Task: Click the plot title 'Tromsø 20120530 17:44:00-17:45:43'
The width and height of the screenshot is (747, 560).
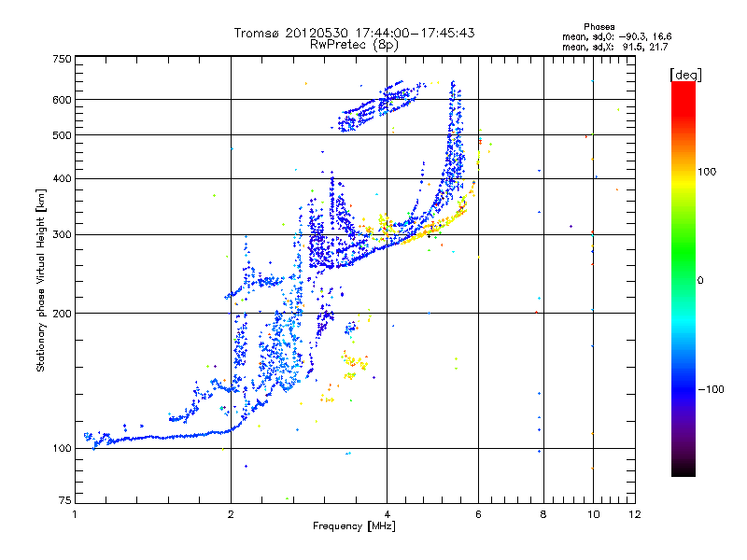Action: [x=354, y=33]
